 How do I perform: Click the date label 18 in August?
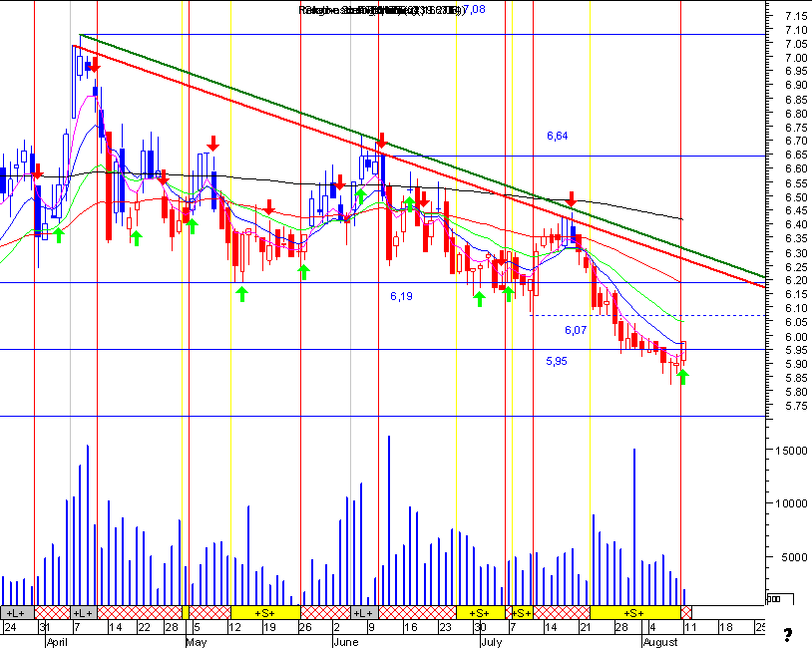point(726,627)
